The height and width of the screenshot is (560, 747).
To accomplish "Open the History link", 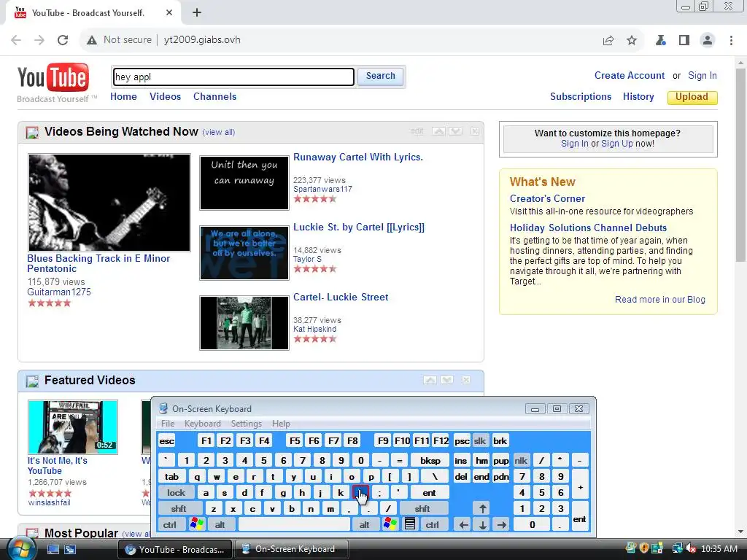I will (638, 97).
